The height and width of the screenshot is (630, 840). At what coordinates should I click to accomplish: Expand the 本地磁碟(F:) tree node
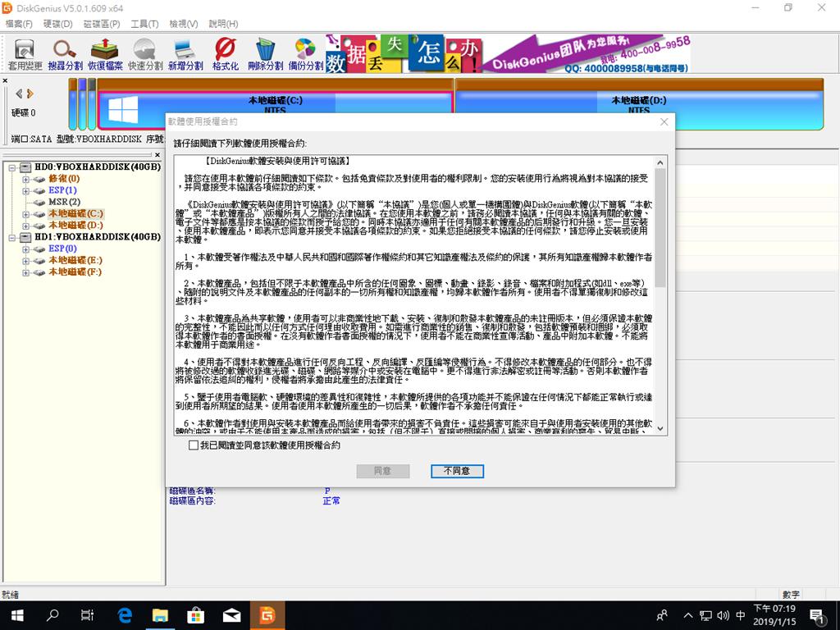(25, 272)
